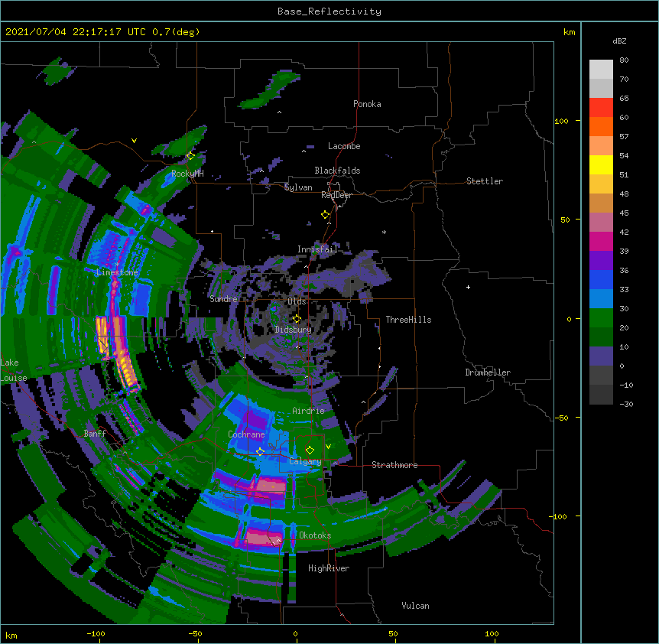Click the blue 33-36 dBZ legend swatch
The height and width of the screenshot is (644, 659).
pyautogui.click(x=601, y=279)
